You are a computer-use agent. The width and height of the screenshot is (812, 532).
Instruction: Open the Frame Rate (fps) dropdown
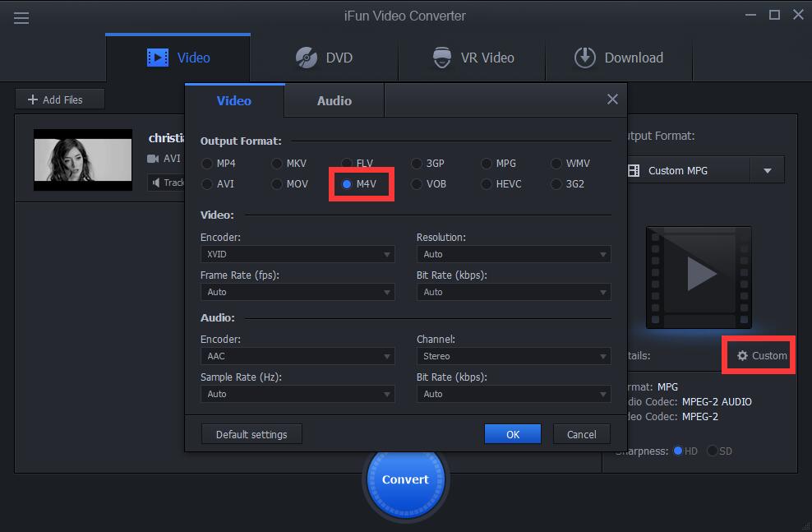coord(298,292)
